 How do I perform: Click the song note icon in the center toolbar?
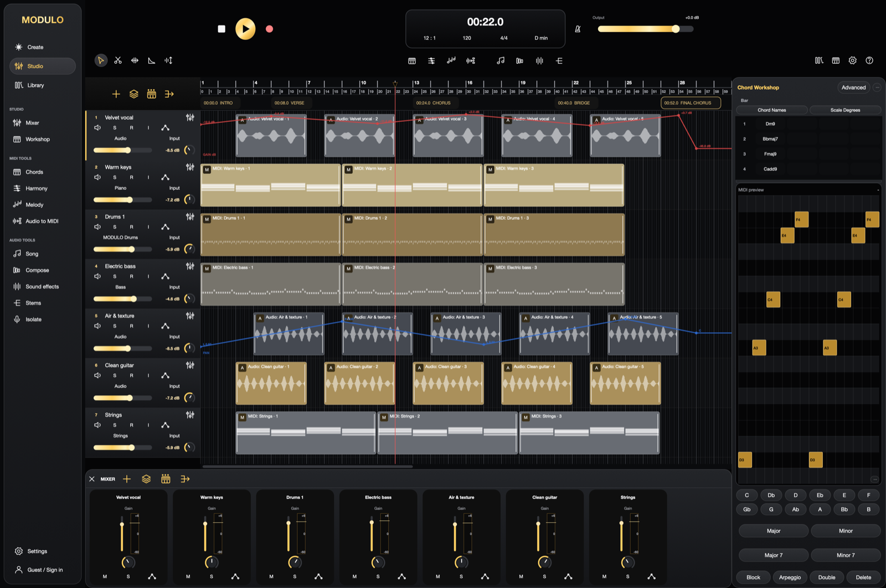[x=501, y=60]
